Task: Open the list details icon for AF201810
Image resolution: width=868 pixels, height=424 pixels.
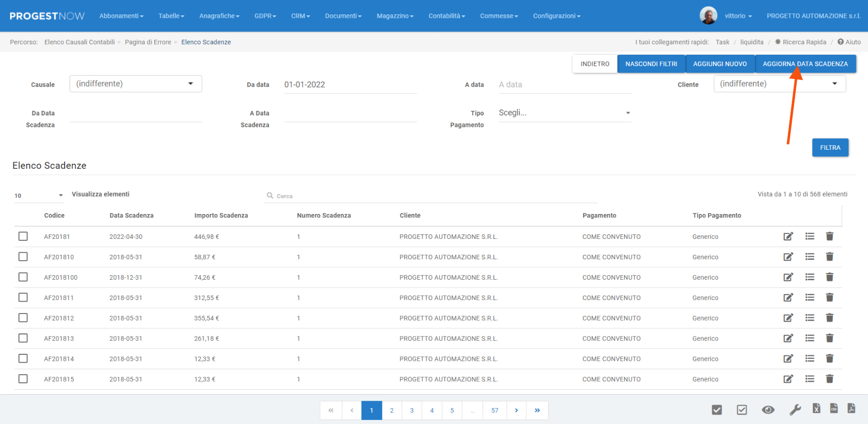Action: (x=810, y=257)
